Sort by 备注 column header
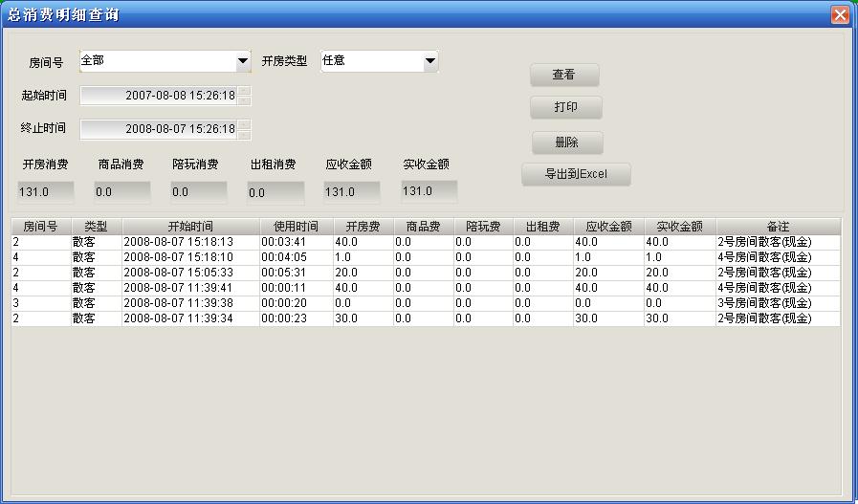The height and width of the screenshot is (504, 858). click(x=778, y=227)
